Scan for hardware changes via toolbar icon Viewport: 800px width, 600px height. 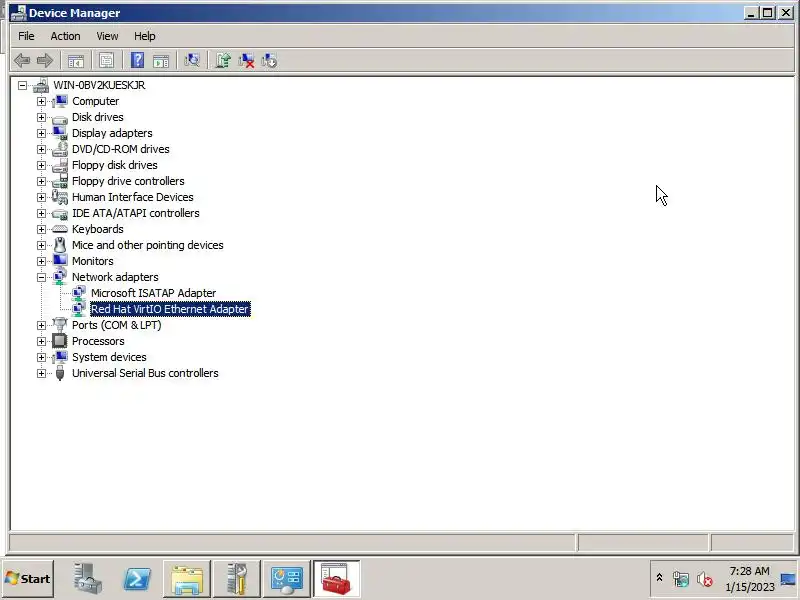tap(192, 61)
